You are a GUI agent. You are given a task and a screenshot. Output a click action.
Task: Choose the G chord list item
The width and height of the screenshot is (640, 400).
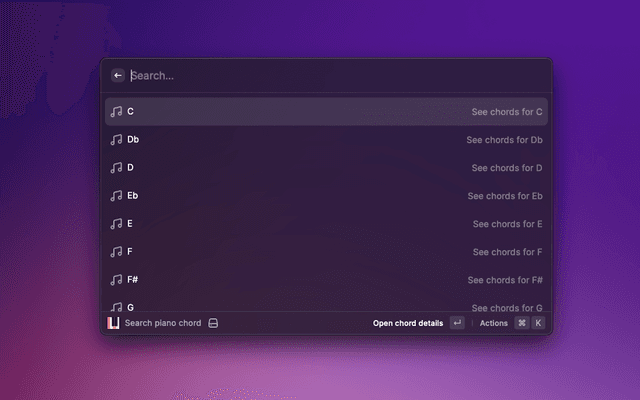(326, 306)
